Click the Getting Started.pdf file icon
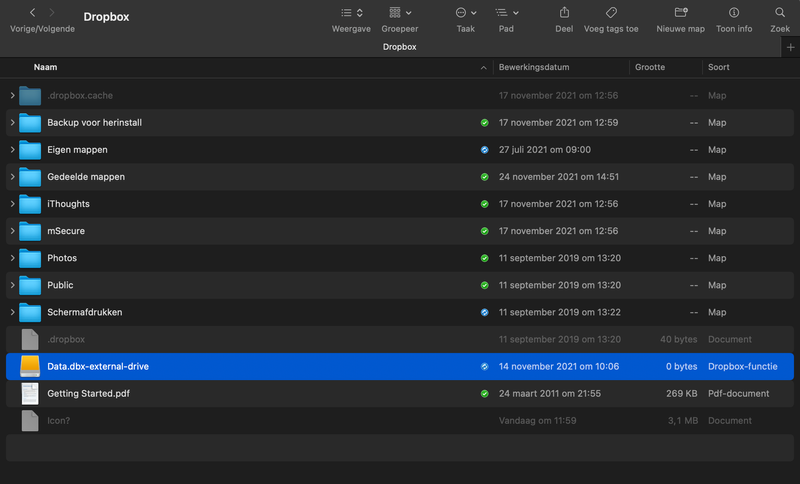 (30, 394)
